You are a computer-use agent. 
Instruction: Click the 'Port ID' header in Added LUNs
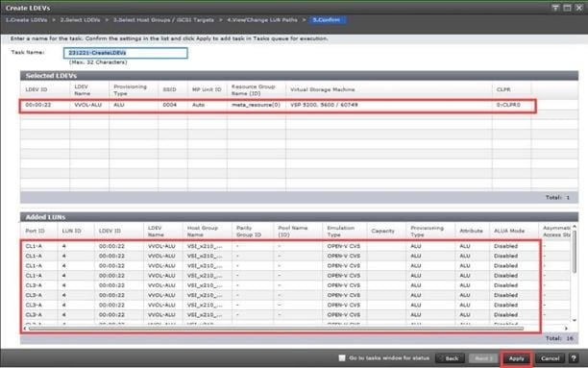(35, 231)
